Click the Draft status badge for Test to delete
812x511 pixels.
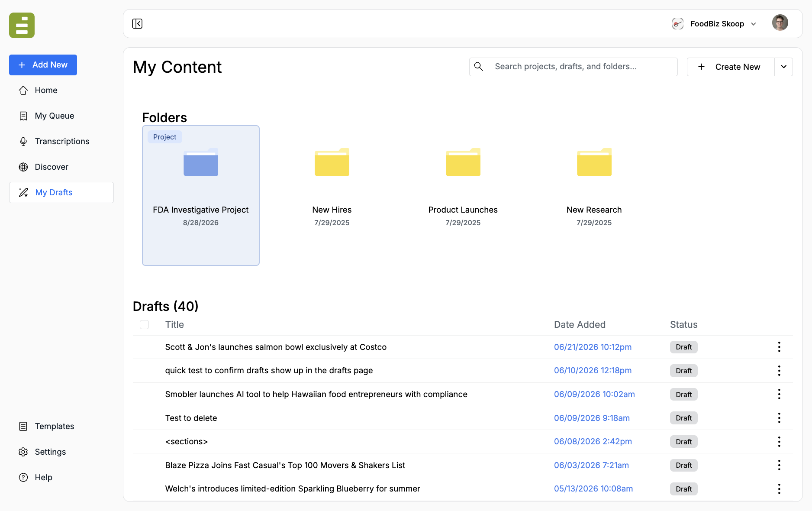point(683,418)
